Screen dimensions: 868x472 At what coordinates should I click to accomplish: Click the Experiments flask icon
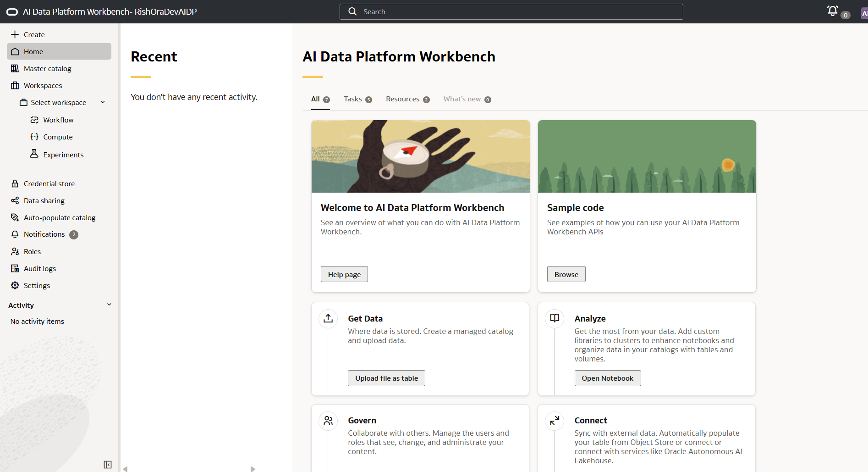(x=34, y=154)
